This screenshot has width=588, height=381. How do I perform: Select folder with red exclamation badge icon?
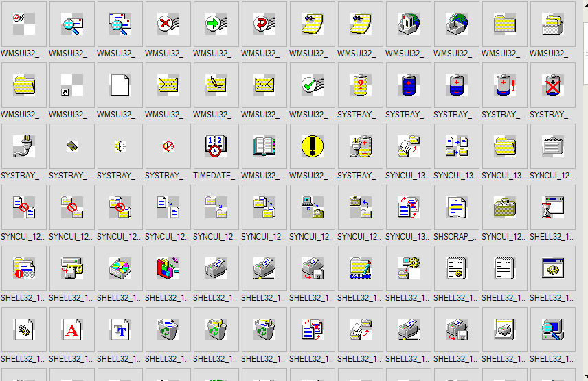click(x=24, y=268)
